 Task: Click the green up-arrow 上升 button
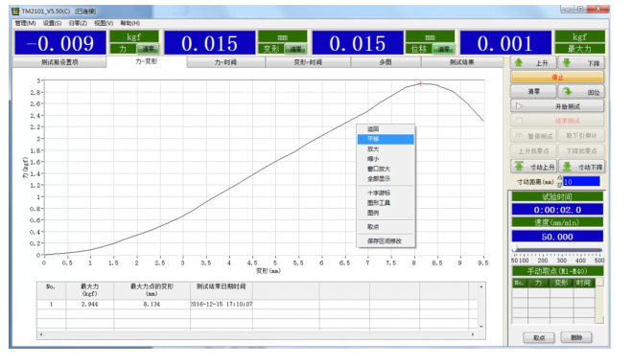pos(533,63)
